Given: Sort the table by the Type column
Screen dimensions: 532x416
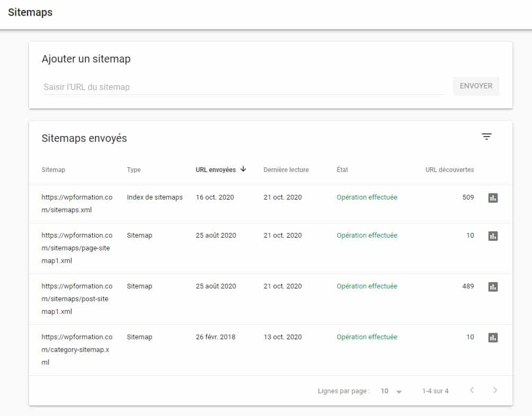Looking at the screenshot, I should [134, 169].
